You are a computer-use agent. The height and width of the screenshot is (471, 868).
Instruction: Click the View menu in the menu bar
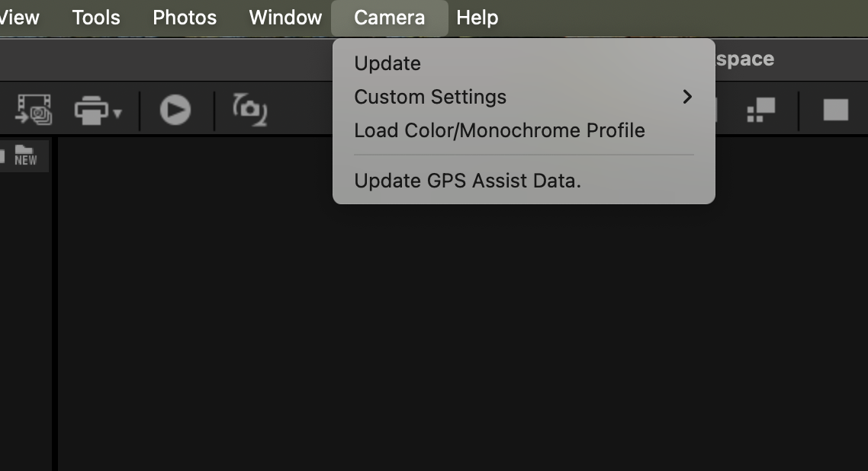click(x=19, y=17)
